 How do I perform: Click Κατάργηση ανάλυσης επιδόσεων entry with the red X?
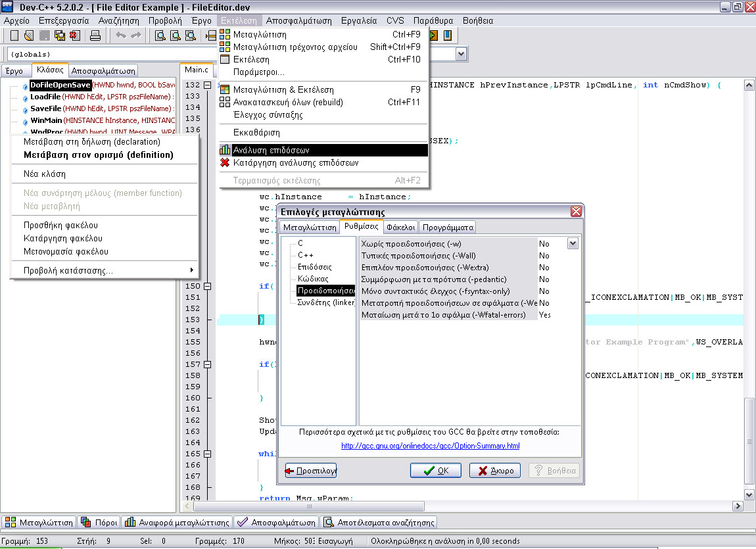click(323, 163)
